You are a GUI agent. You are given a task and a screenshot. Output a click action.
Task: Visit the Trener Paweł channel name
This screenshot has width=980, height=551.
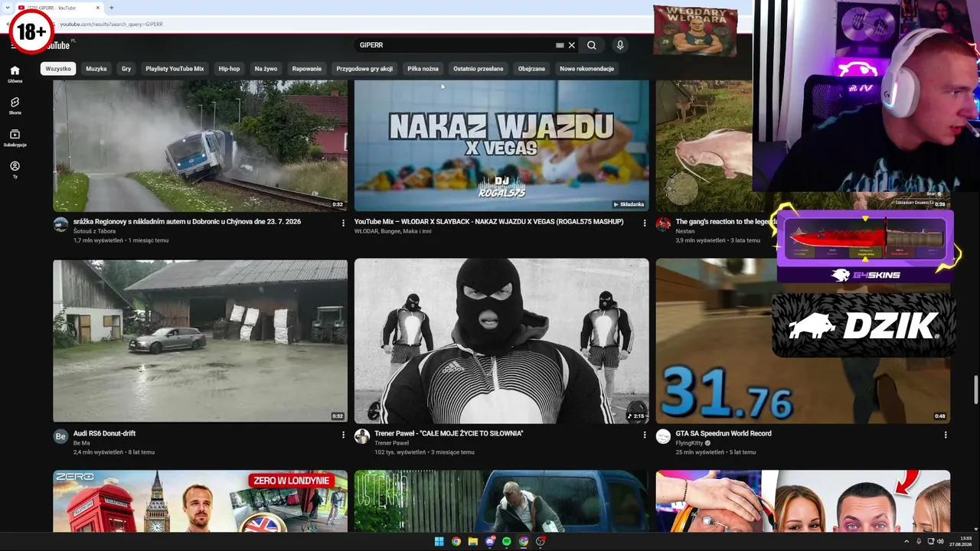[391, 443]
